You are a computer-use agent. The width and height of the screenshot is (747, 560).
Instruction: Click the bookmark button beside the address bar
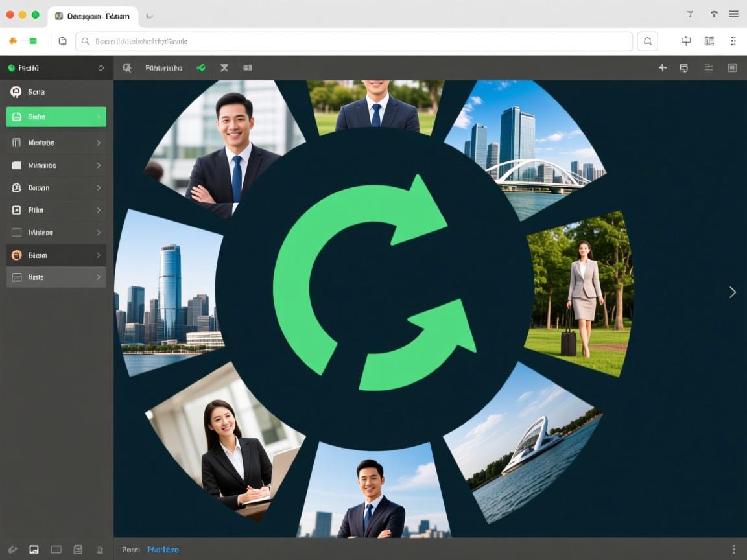pyautogui.click(x=647, y=40)
